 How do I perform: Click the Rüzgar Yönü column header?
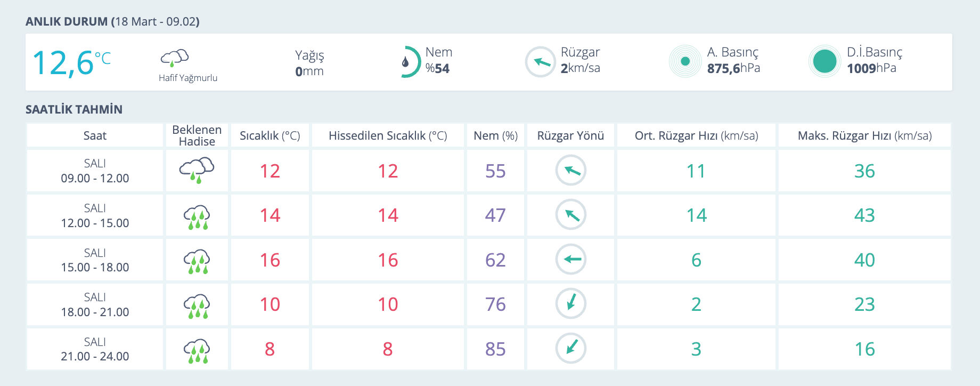[570, 136]
